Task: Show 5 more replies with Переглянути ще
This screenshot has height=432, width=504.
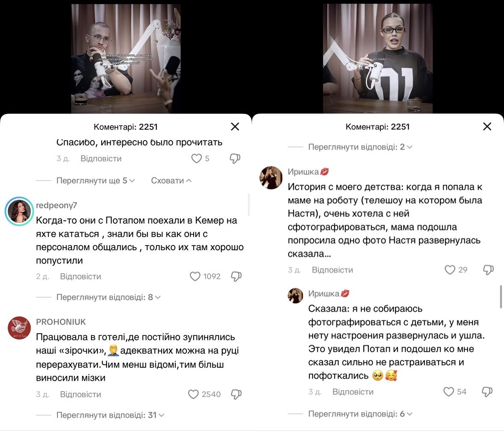Action: 95,180
